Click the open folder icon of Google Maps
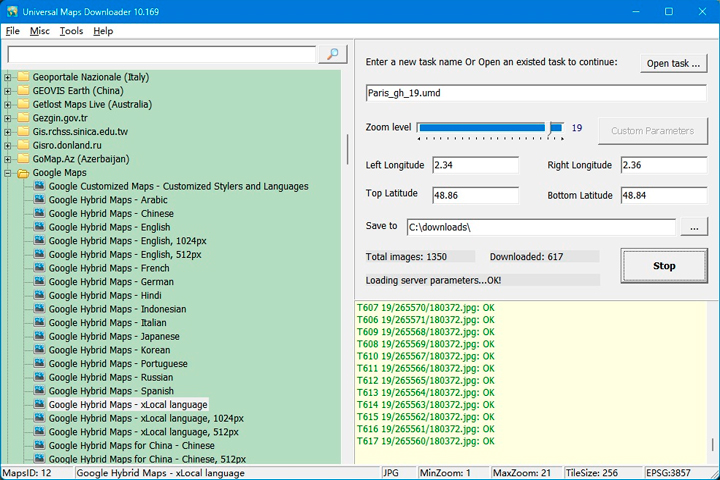This screenshot has height=480, width=720. click(23, 173)
